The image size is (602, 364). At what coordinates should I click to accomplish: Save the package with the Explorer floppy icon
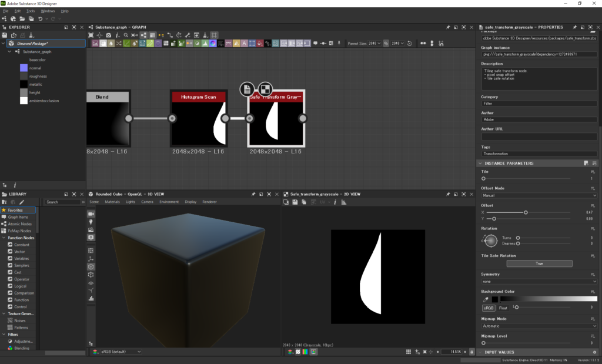pyautogui.click(x=5, y=35)
